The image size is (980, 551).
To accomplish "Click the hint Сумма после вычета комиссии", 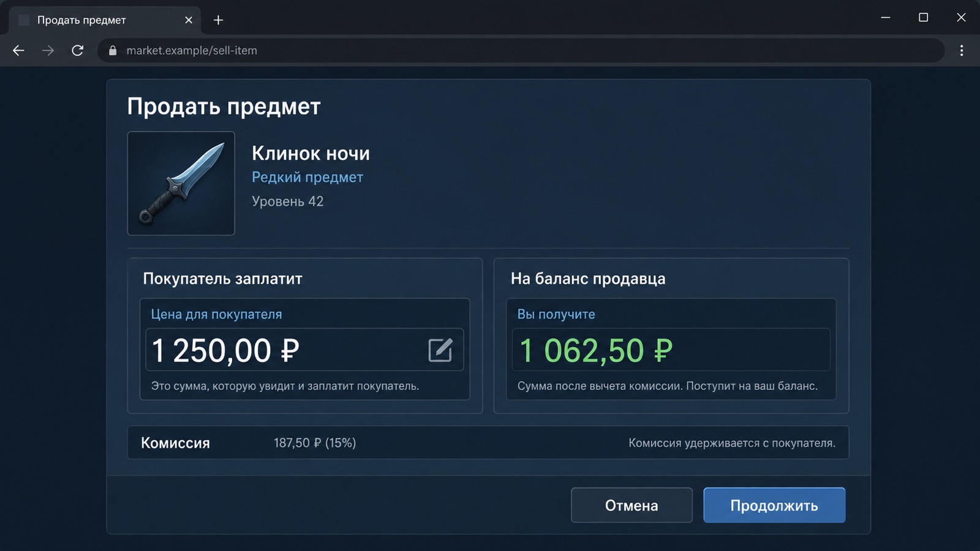I will (x=668, y=386).
